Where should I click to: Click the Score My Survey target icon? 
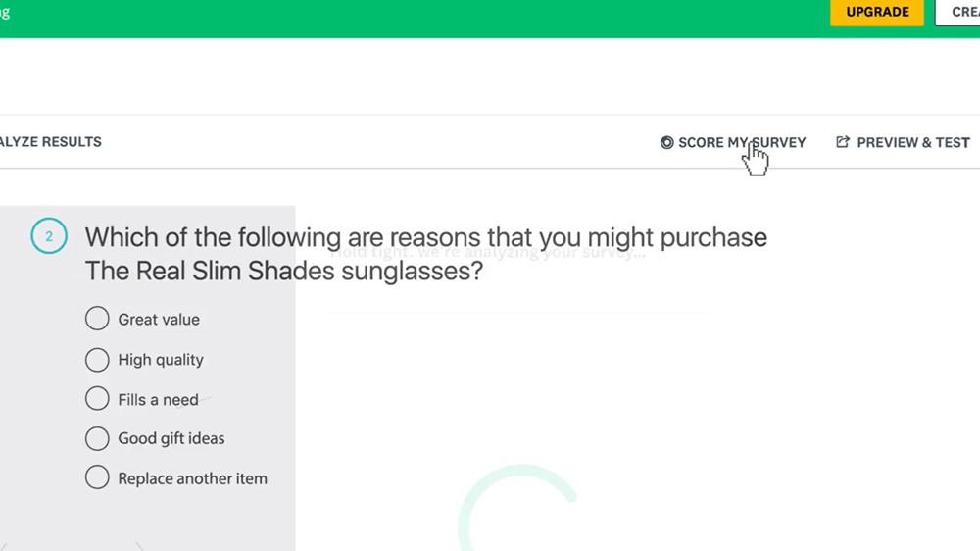667,143
